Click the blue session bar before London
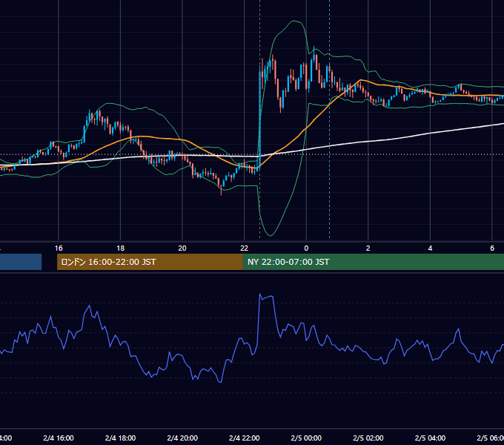Image resolution: width=504 pixels, height=445 pixels. tap(21, 262)
